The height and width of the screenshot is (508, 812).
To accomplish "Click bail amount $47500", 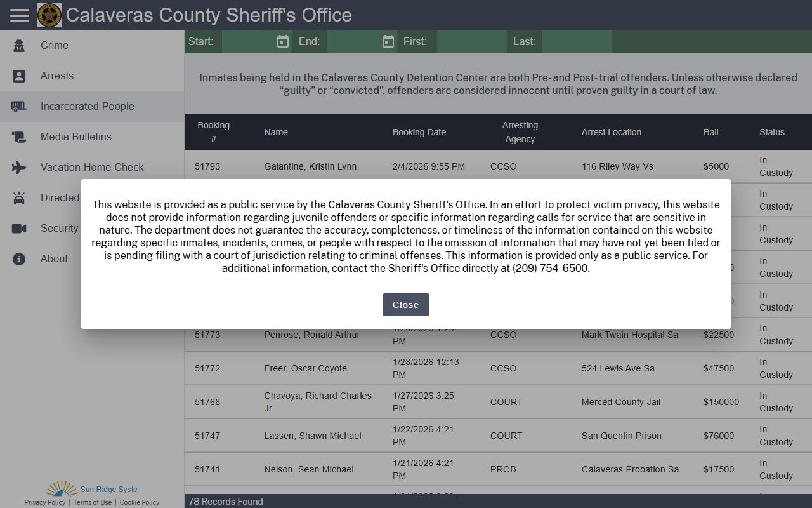I will 719,368.
